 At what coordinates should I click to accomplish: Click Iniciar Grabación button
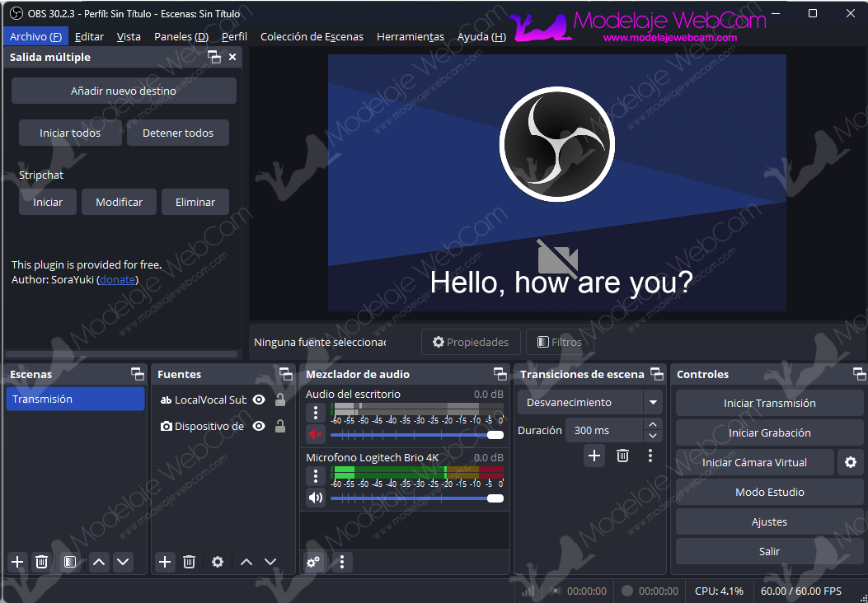[769, 432]
